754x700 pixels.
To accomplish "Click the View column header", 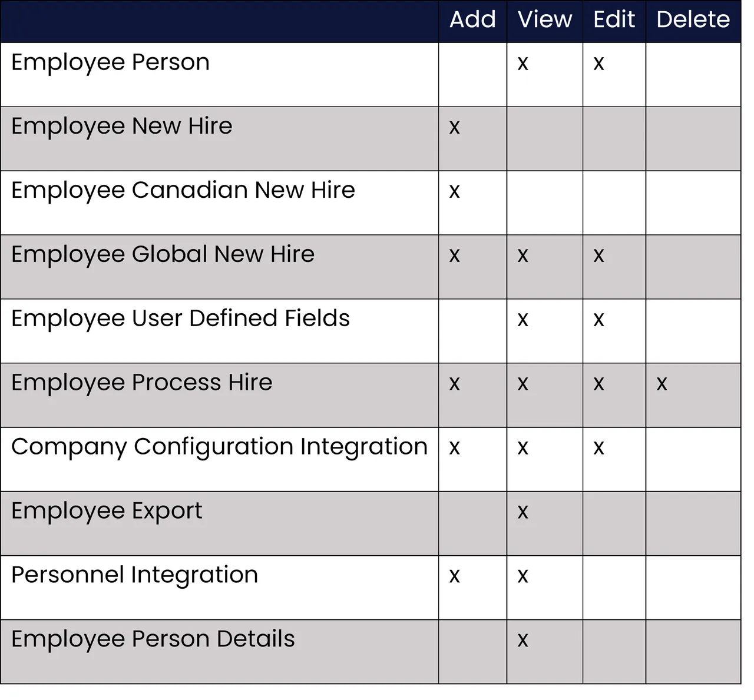I will click(x=545, y=19).
